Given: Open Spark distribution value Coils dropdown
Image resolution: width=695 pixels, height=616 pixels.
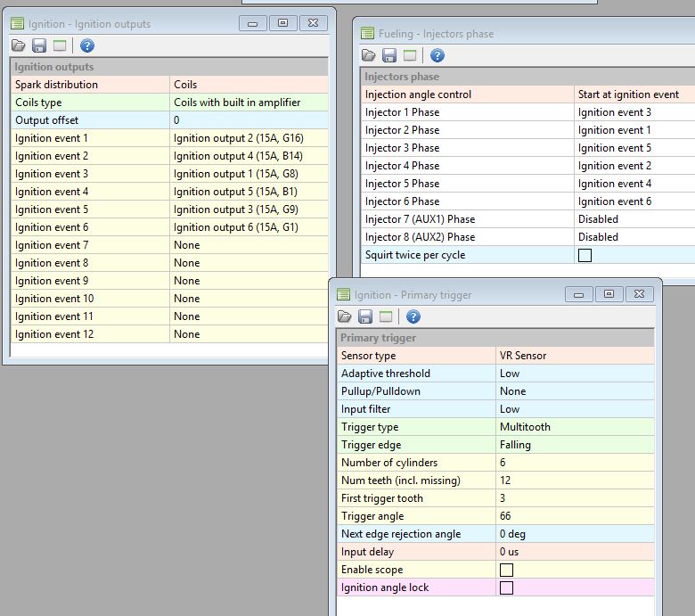Looking at the screenshot, I should (249, 85).
